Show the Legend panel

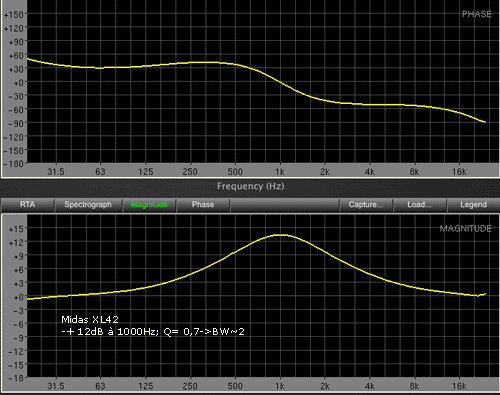click(473, 205)
